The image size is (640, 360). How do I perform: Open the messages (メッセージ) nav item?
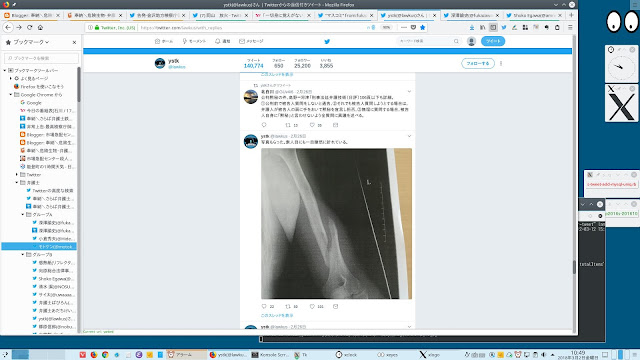coord(251,41)
